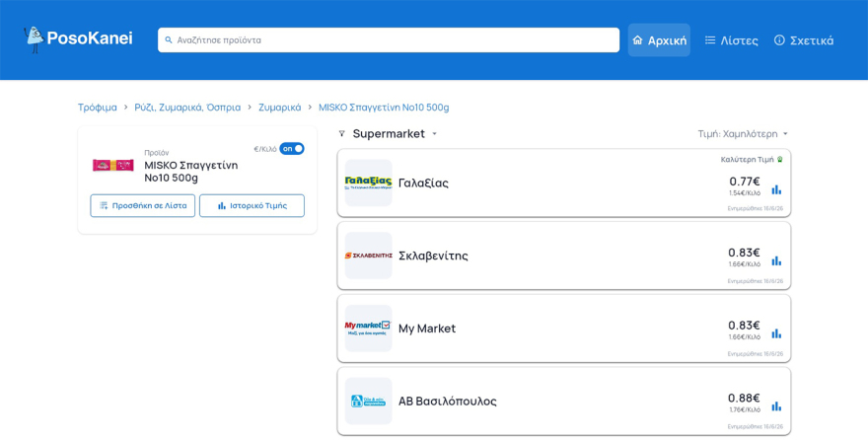The height and width of the screenshot is (440, 868).
Task: Click the 0.77€ price
Action: click(745, 182)
